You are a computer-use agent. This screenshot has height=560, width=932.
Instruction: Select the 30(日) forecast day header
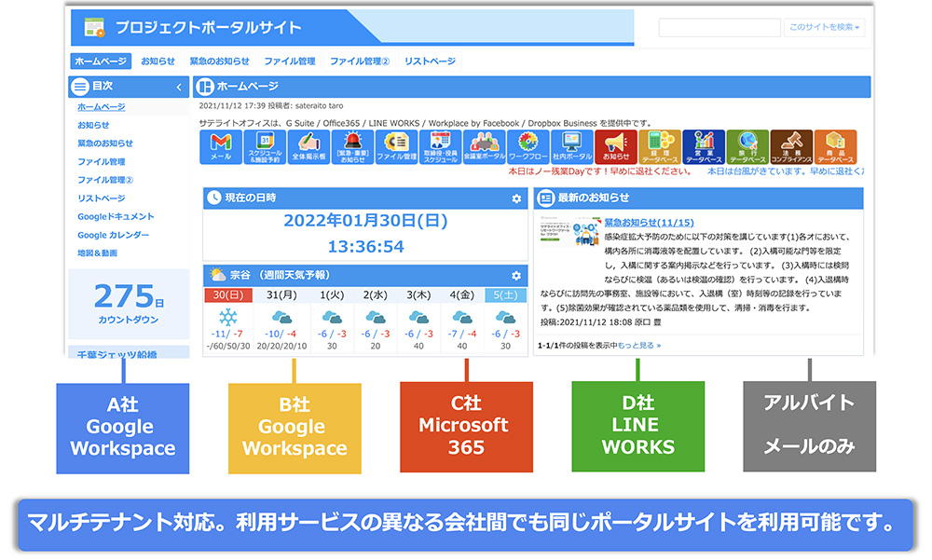(x=228, y=295)
